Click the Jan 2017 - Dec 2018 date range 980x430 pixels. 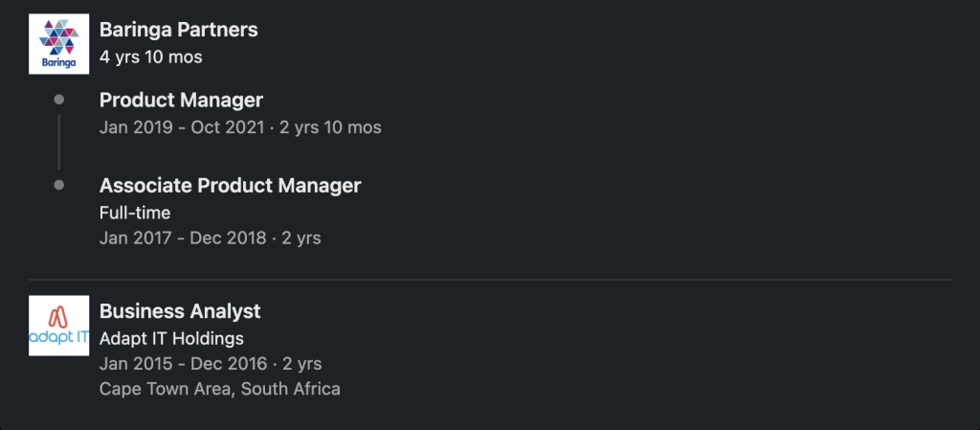pyautogui.click(x=183, y=238)
